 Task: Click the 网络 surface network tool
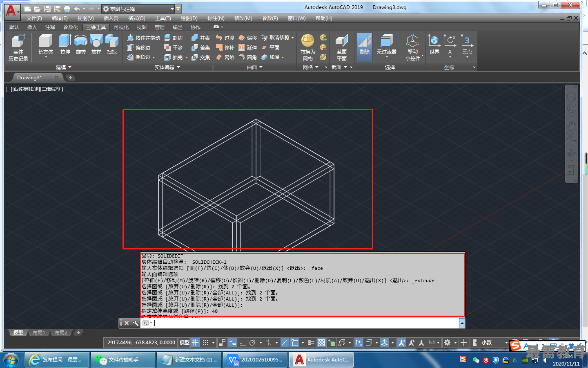(225, 57)
